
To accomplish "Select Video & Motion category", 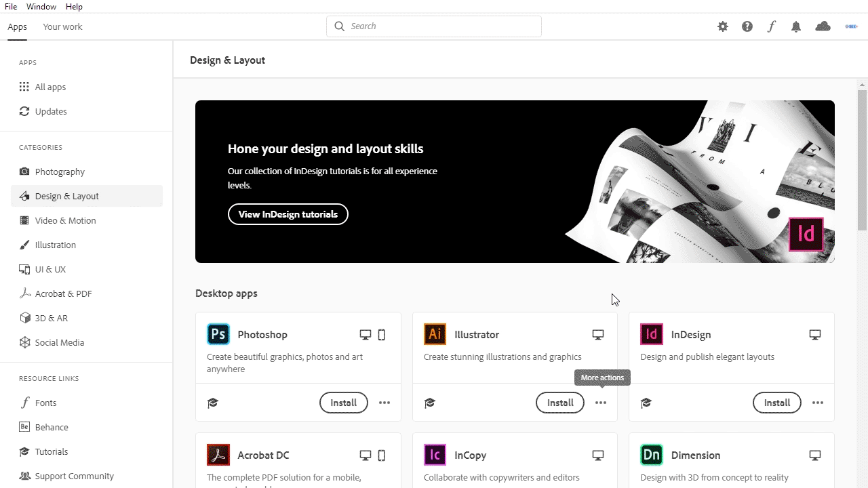I will click(x=65, y=220).
